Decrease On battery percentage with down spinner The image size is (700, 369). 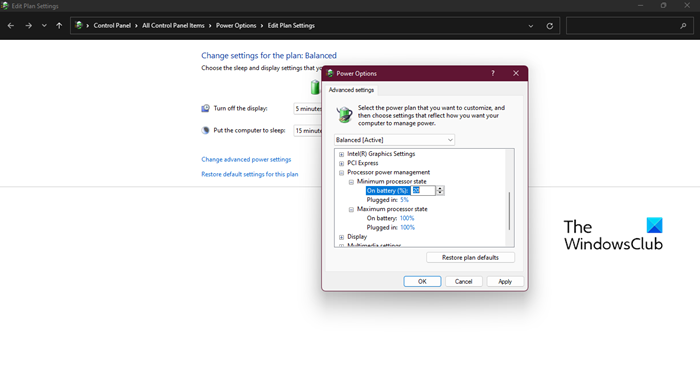coord(440,193)
